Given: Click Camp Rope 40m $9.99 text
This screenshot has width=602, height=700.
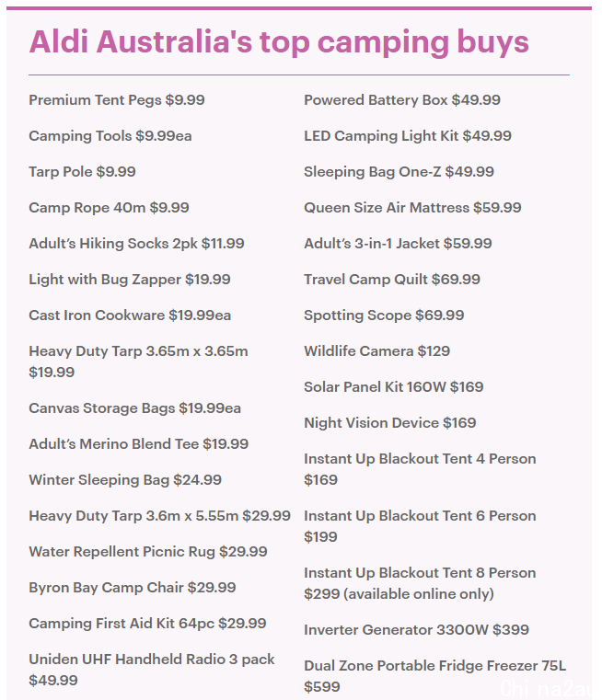Looking at the screenshot, I should 109,208.
